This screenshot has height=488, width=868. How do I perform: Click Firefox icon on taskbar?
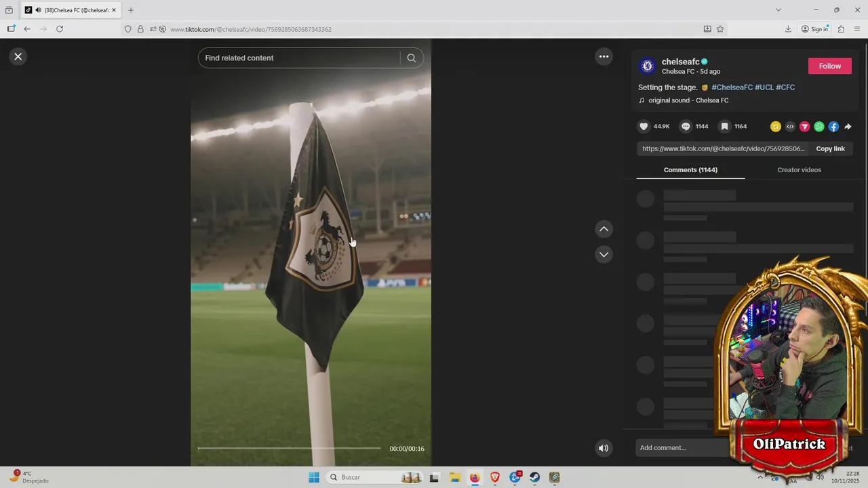[x=475, y=477]
